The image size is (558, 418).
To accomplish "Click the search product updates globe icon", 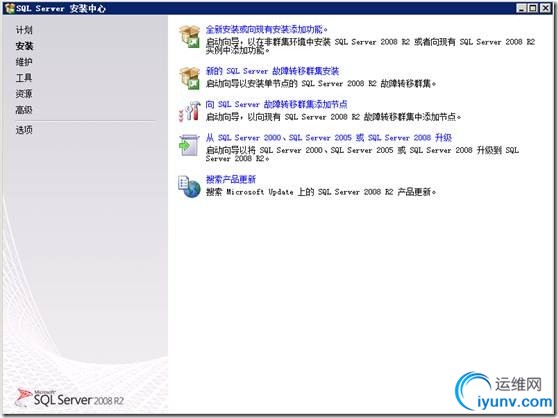I will click(189, 187).
